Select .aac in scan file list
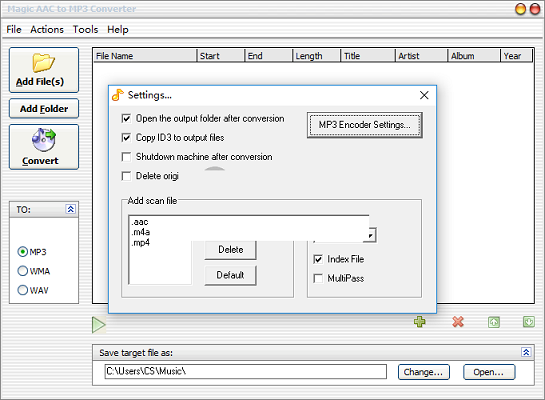 [x=140, y=222]
